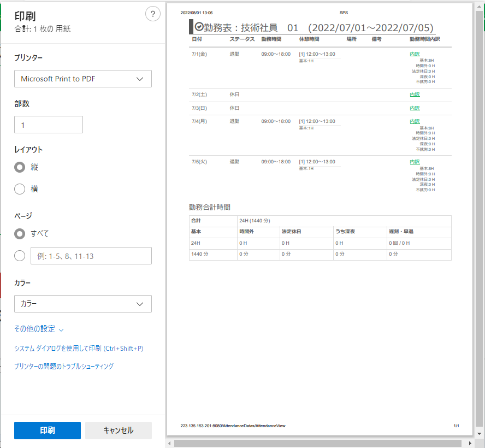485x448 pixels.
Task: Open the カラー color mode dropdown
Action: coord(83,304)
